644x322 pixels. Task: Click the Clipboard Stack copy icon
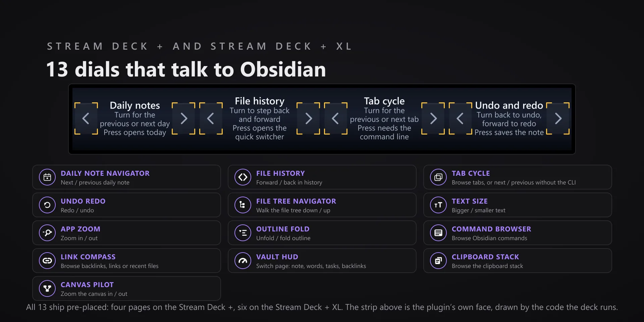click(438, 261)
